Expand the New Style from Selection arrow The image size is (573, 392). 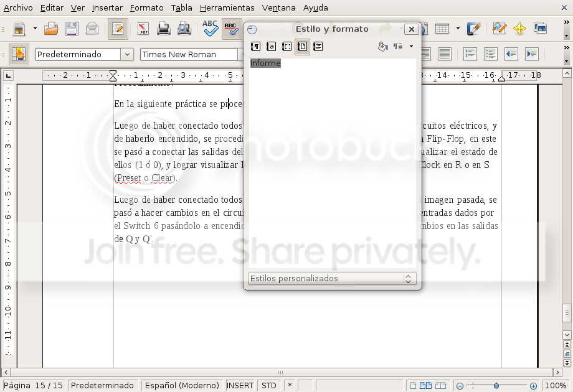click(x=411, y=46)
